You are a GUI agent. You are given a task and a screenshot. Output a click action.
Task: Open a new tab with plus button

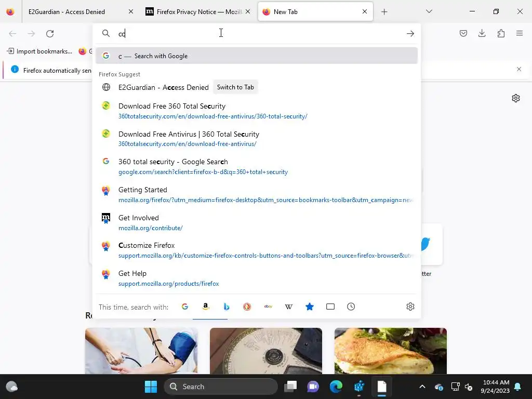384,12
